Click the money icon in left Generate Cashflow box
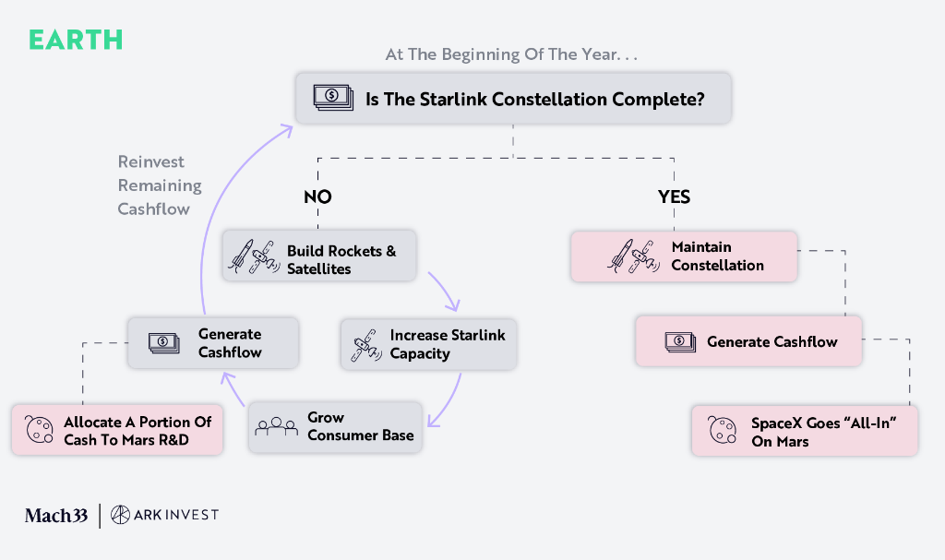The image size is (945, 560). coord(163,342)
